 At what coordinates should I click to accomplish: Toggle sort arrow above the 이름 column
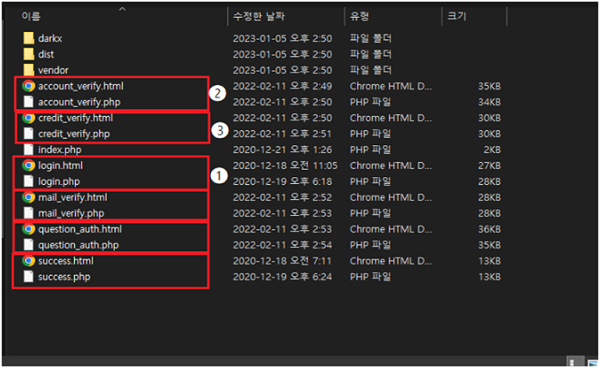click(x=122, y=9)
